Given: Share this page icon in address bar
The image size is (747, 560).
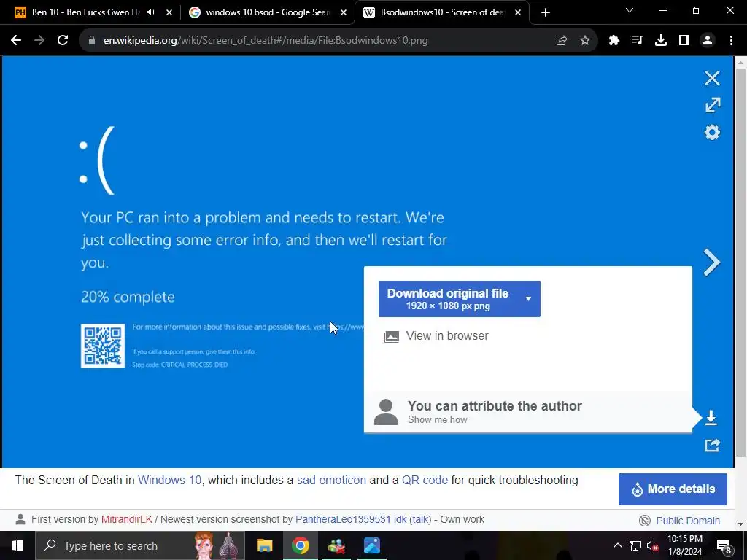Looking at the screenshot, I should [x=562, y=41].
